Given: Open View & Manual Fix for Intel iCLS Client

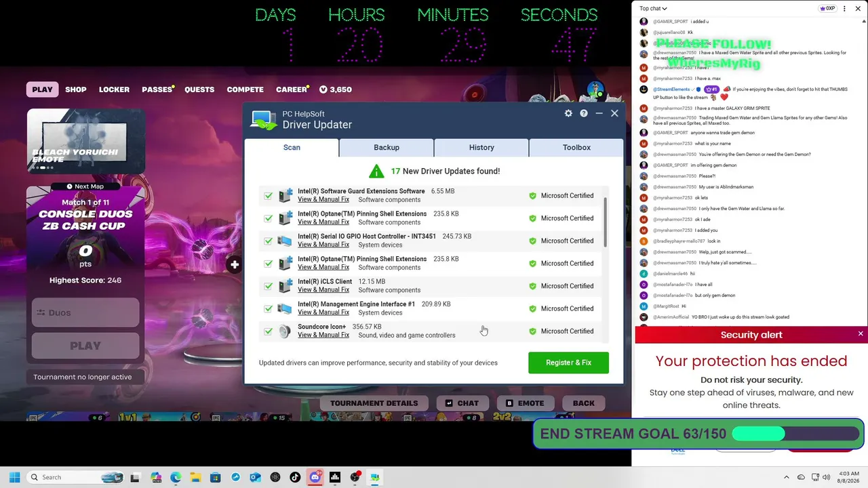Looking at the screenshot, I should [323, 290].
